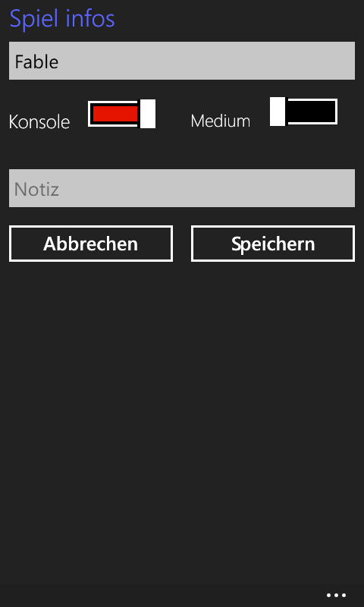Click into the Notiz text field

pos(182,188)
